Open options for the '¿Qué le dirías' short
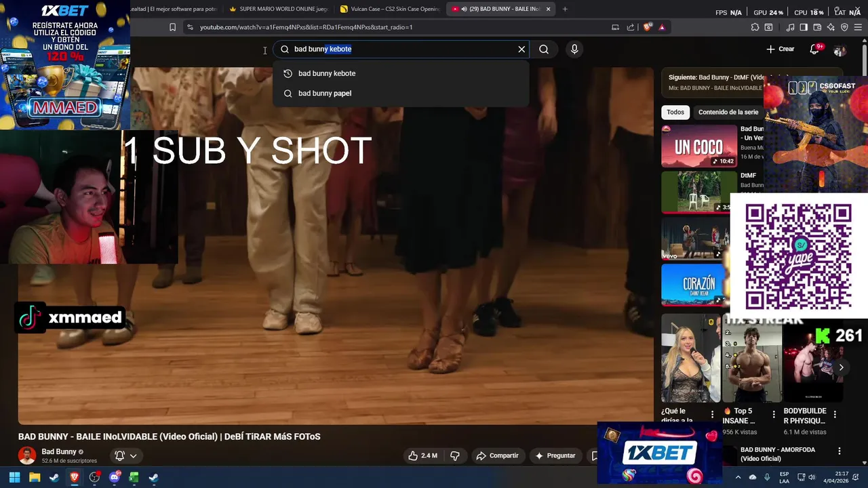Screen dimensions: 868x488 click(x=712, y=414)
